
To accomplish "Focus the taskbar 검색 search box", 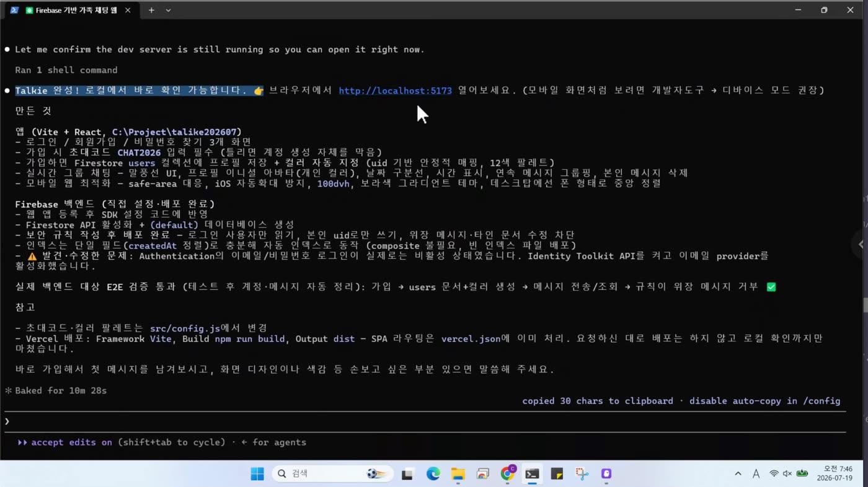I will [x=332, y=473].
